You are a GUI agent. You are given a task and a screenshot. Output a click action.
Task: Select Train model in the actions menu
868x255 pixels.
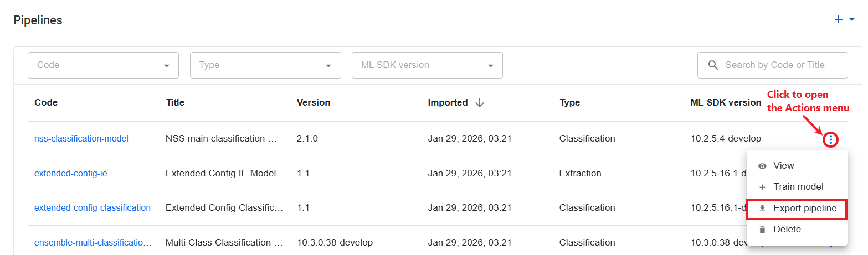click(797, 187)
